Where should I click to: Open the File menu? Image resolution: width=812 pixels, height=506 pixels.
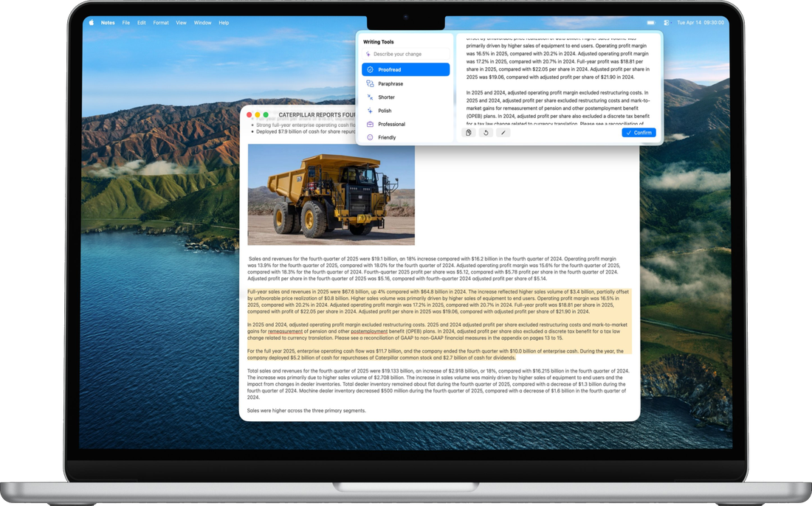click(125, 23)
